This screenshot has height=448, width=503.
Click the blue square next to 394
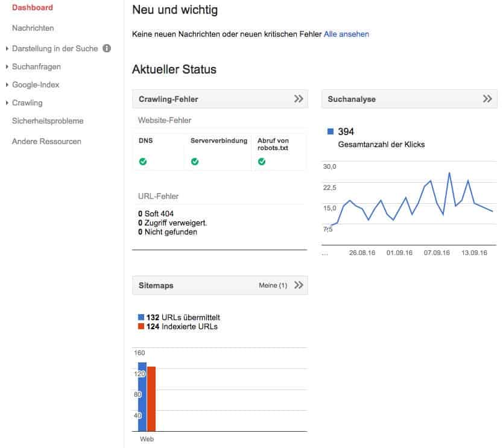[330, 131]
